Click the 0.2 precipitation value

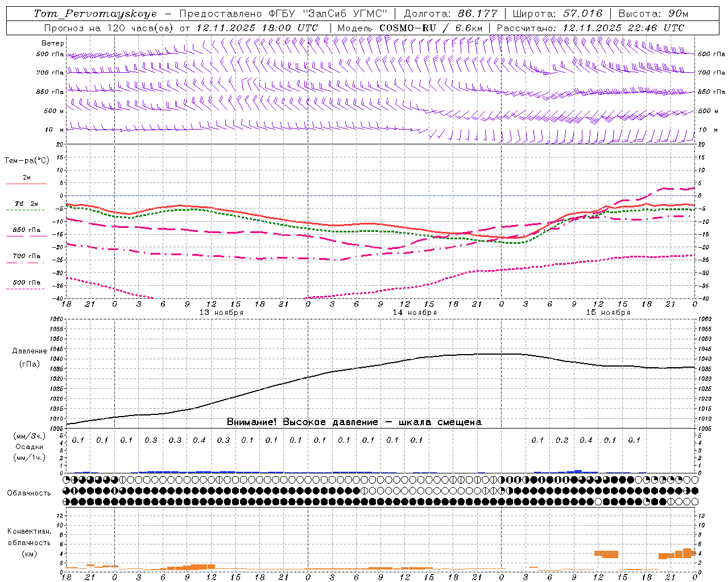click(x=562, y=440)
